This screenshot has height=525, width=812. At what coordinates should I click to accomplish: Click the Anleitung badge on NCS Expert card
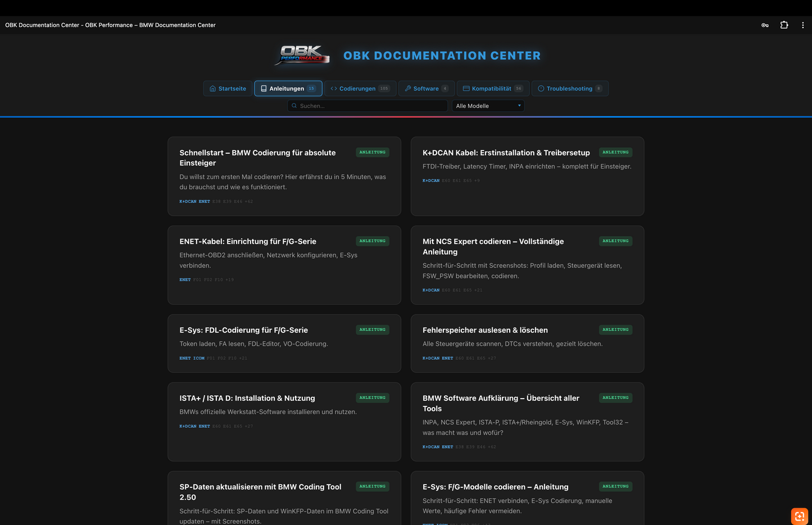coord(616,241)
